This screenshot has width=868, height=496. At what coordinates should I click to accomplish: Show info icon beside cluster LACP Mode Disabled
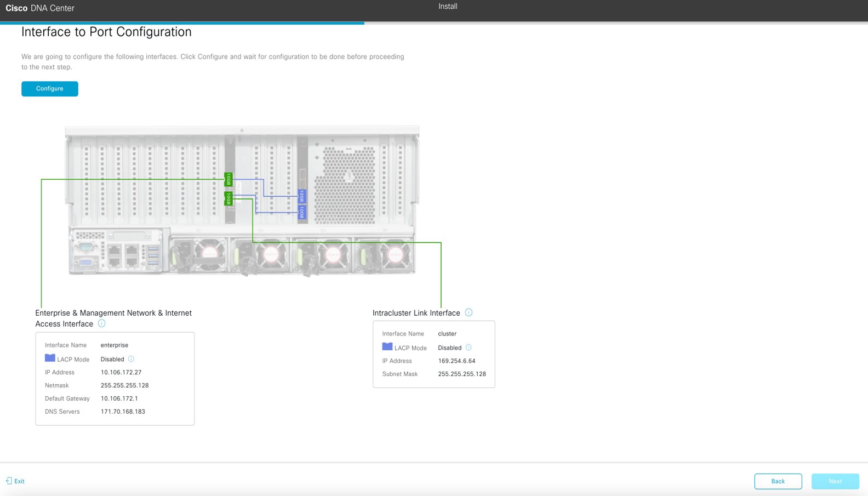click(x=469, y=347)
